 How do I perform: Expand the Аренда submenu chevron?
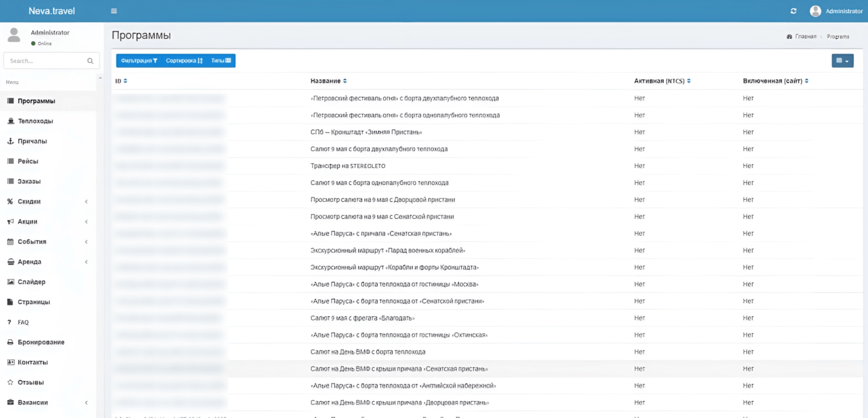click(x=86, y=261)
